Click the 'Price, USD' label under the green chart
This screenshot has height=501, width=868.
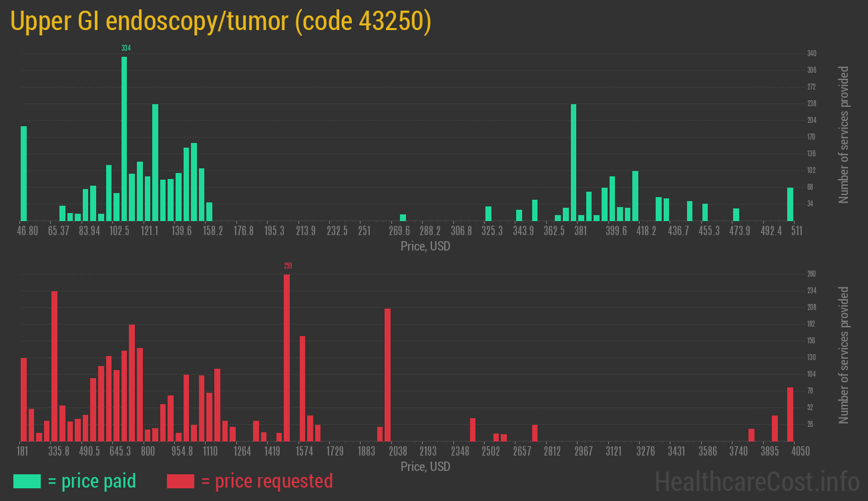point(425,246)
